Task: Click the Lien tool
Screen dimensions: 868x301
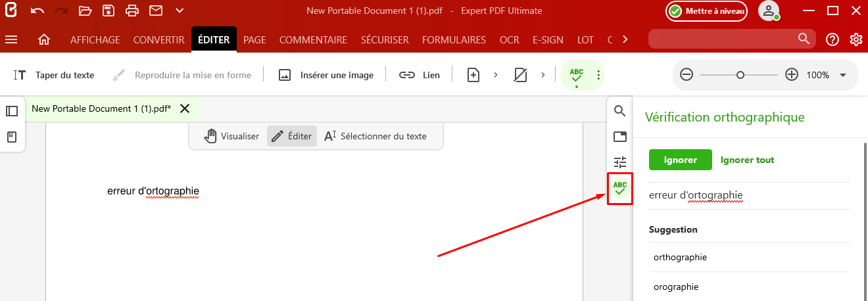Action: [420, 75]
